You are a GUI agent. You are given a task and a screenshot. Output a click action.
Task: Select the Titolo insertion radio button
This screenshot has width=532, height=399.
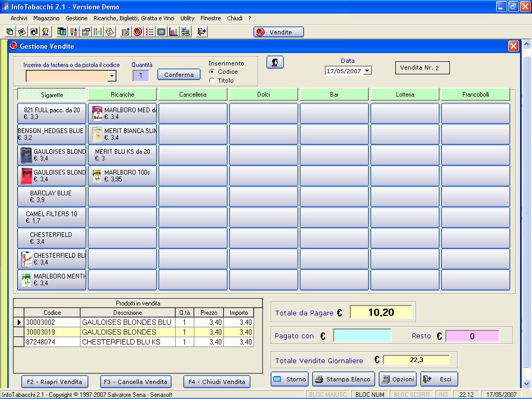(x=212, y=81)
